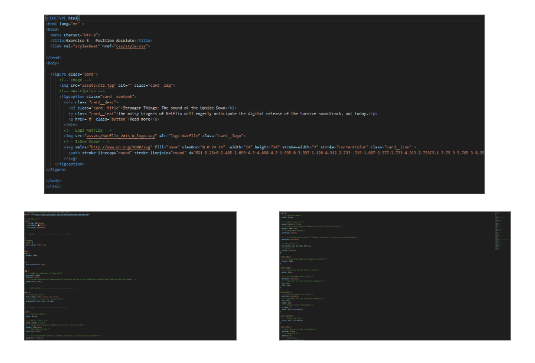Click the "Logo Netflix" comment line
The width and height of the screenshot is (535, 363).
[87, 130]
